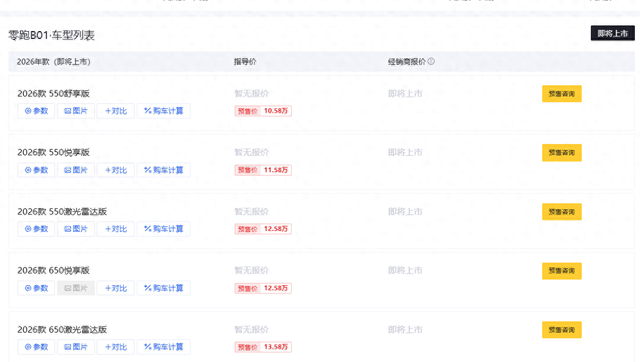Open 参数 for 2026款 550悦享版
640x362 pixels.
point(36,170)
